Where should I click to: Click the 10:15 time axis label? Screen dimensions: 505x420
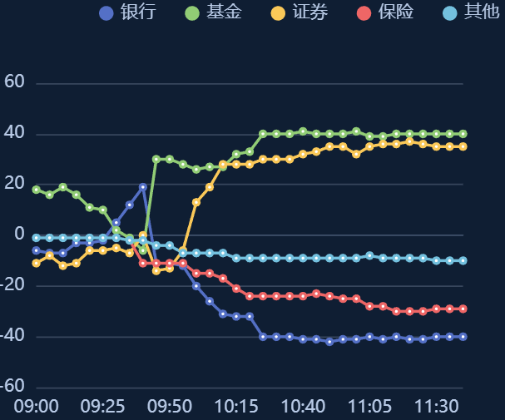click(x=236, y=407)
